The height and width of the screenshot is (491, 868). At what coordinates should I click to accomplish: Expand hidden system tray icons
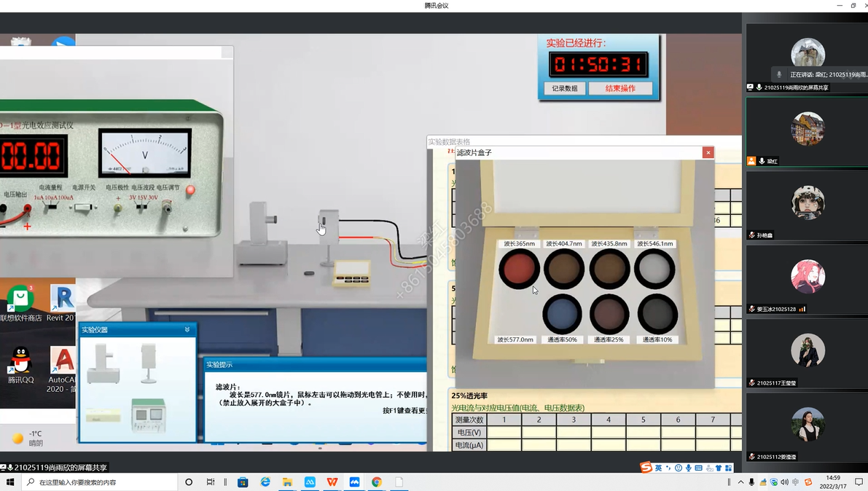click(741, 482)
